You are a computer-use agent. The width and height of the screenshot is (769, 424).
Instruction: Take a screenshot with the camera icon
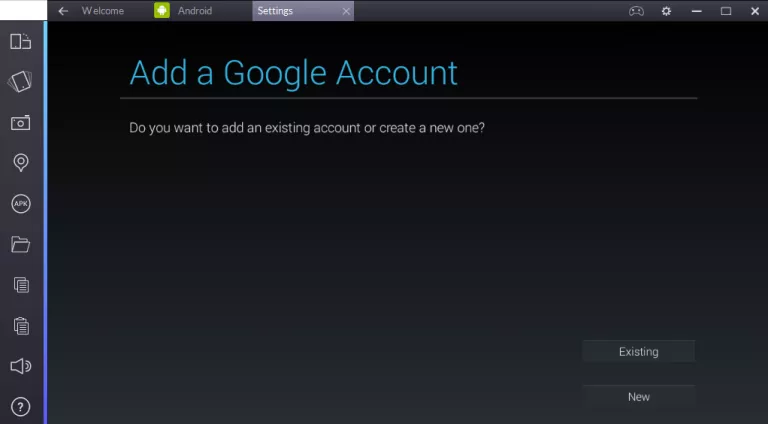click(21, 123)
